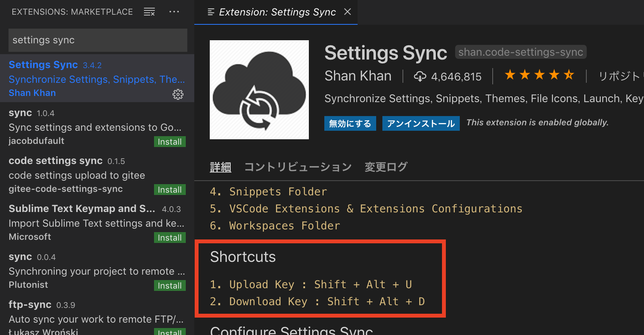Install the sync 1.0.4 extension by jacobdufault
Image resolution: width=644 pixels, height=335 pixels.
[170, 142]
